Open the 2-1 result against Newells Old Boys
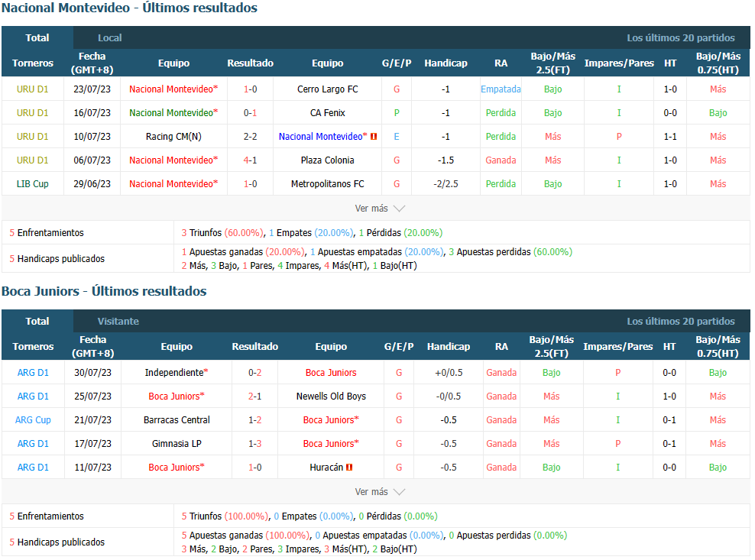The image size is (755, 560). pyautogui.click(x=254, y=397)
